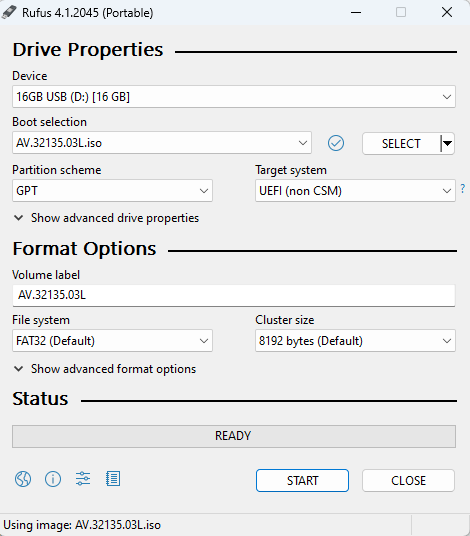
Task: Open the Cluster size dropdown
Action: coord(355,341)
